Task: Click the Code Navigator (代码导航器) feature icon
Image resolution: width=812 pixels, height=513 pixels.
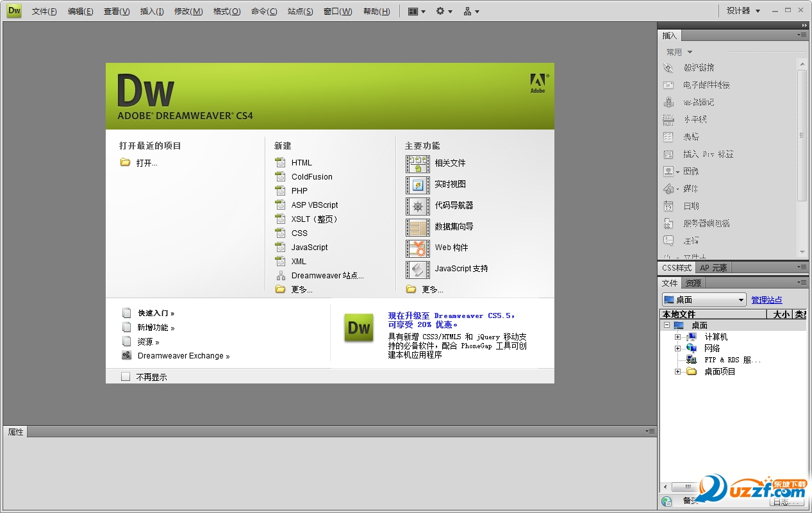Action: click(x=418, y=206)
